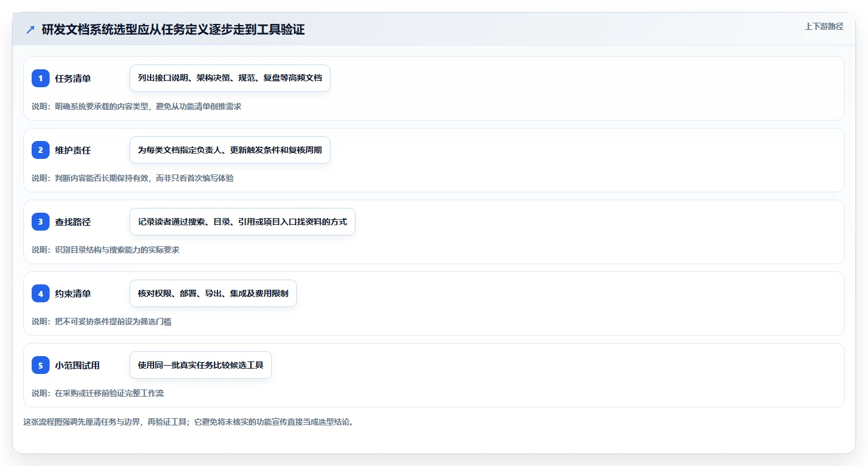Click the 为每类文档指定负责人 box

(x=230, y=150)
